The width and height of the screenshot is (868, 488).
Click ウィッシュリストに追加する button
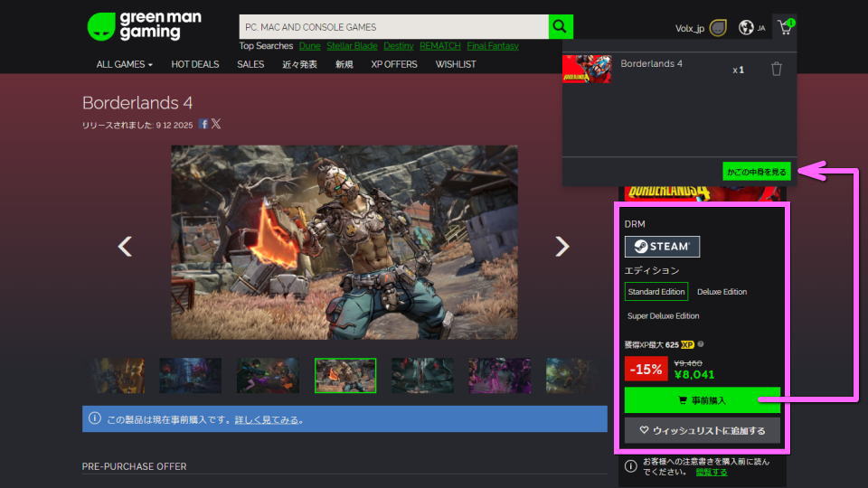tap(702, 430)
